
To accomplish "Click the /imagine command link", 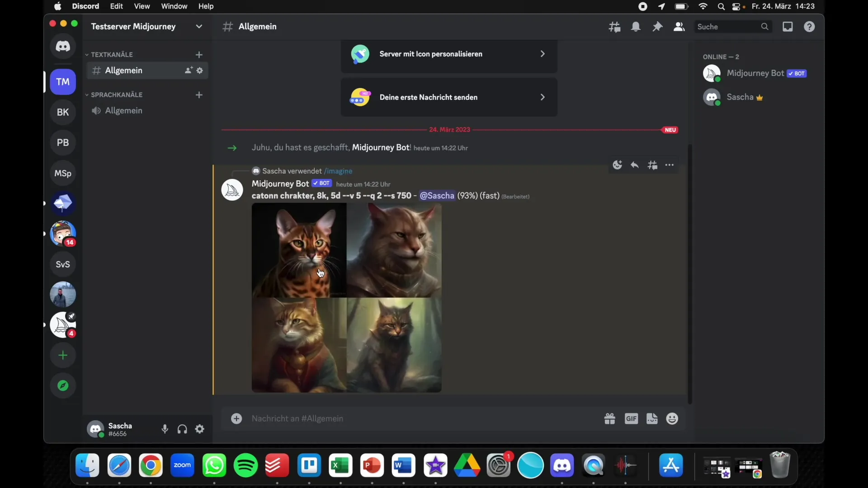I will tap(338, 171).
